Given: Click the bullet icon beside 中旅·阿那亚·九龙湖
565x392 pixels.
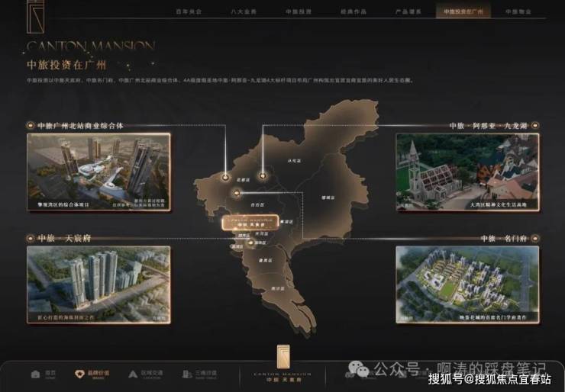Looking at the screenshot, I should 535,126.
